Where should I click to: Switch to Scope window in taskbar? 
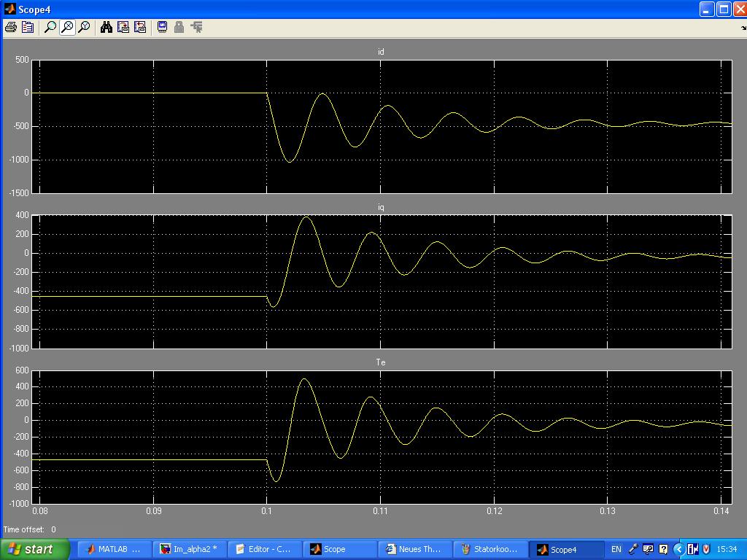(x=340, y=549)
